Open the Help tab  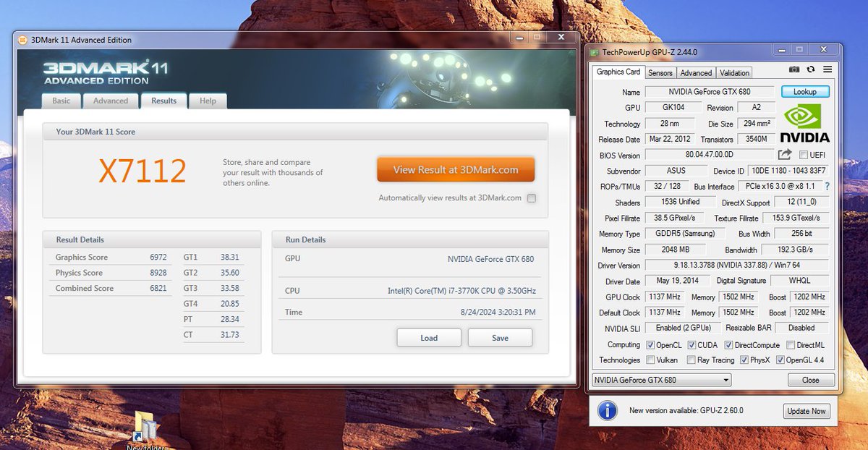click(x=208, y=101)
